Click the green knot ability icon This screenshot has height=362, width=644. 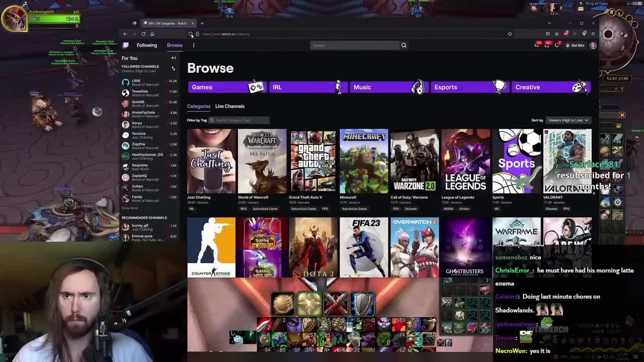309,303
